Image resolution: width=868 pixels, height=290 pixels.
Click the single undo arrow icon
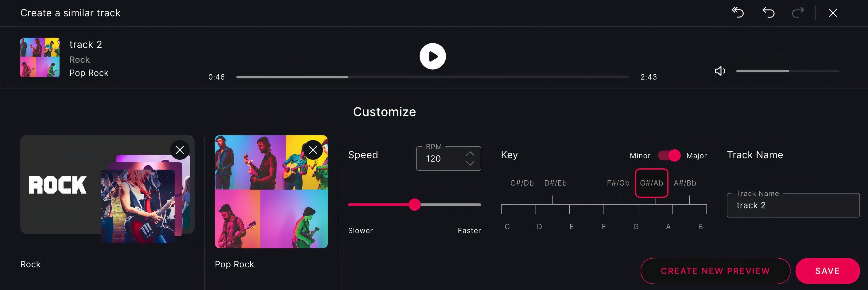768,13
